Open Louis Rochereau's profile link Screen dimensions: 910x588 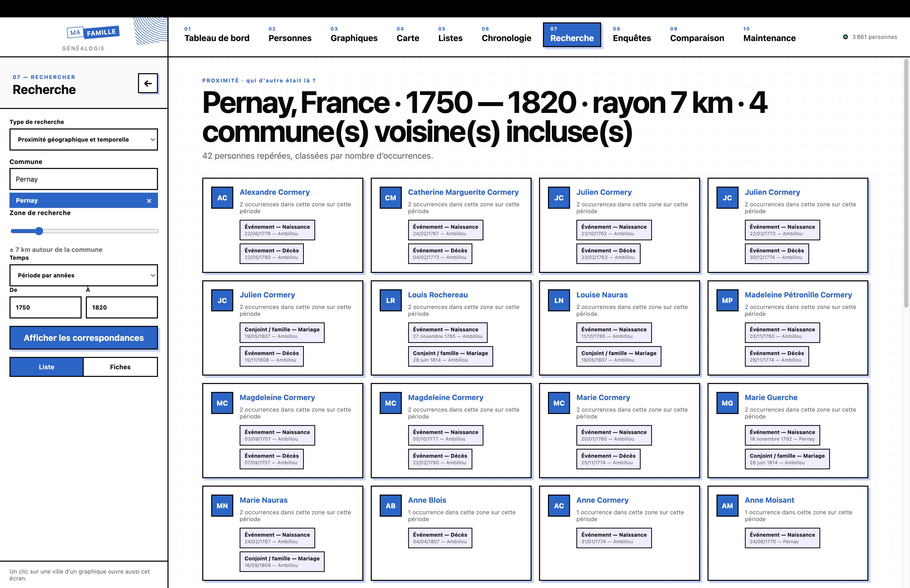[438, 295]
